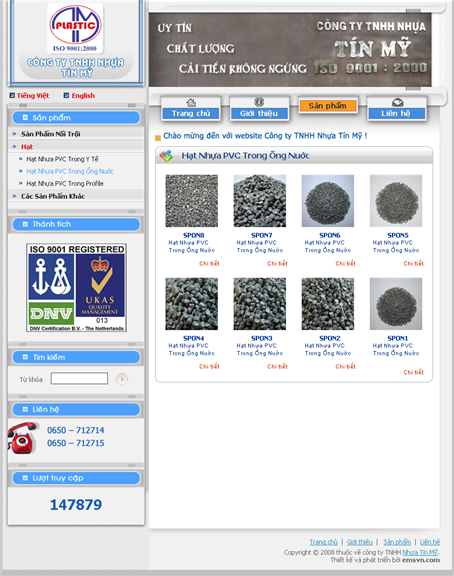The width and height of the screenshot is (454, 576).
Task: Click the SPON8 product name link
Action: 194,235
